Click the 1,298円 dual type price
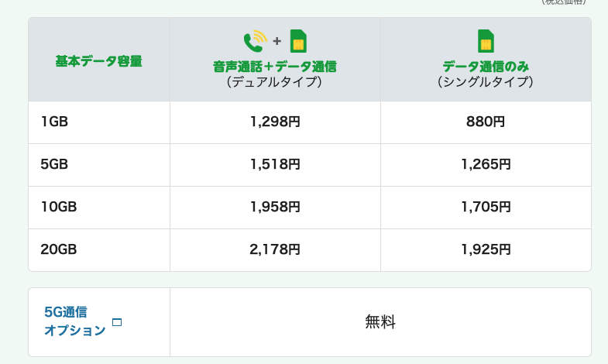Screen dimensions: 608x364 click(x=275, y=122)
